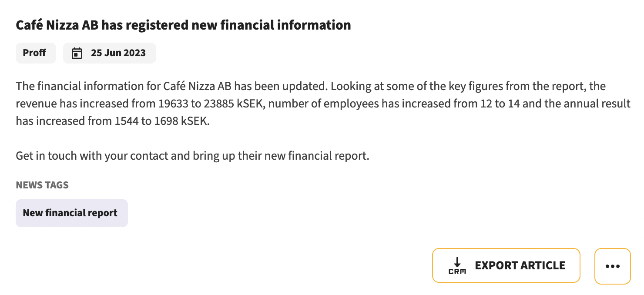Click the word 'updated' in first sentence
Screen dimensions: 644x295
(305, 86)
